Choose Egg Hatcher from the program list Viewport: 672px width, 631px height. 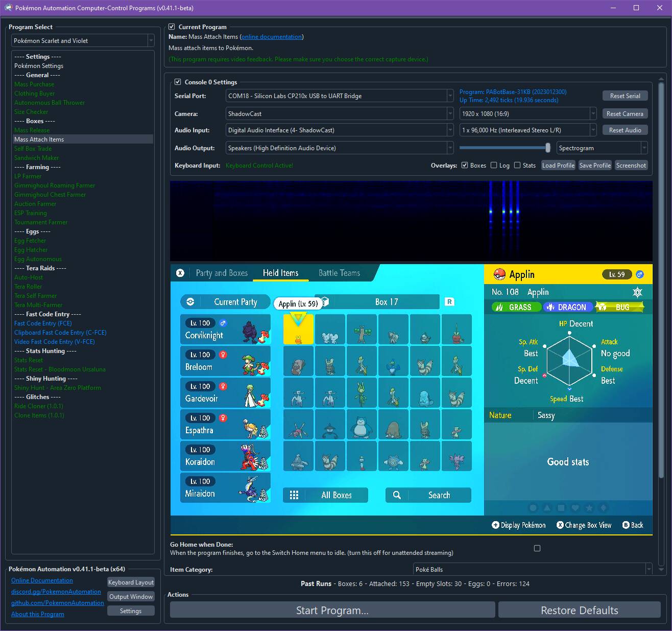tap(31, 250)
